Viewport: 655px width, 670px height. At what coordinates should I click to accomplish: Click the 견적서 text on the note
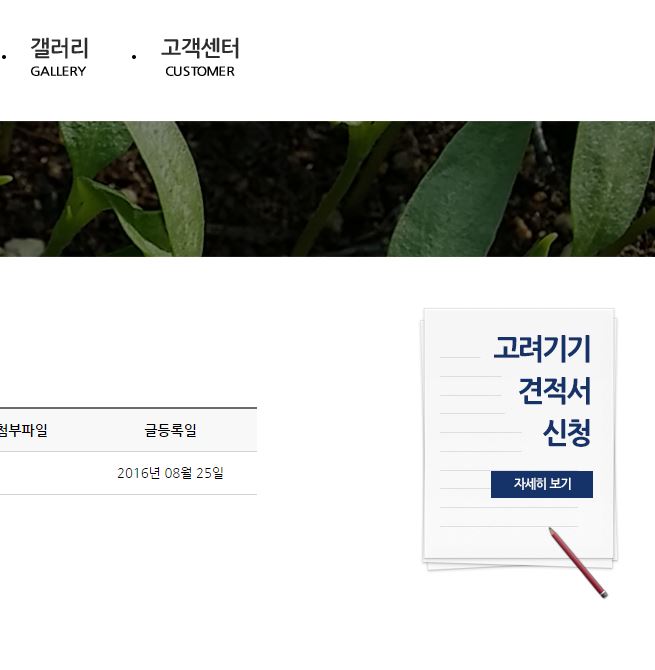(555, 391)
